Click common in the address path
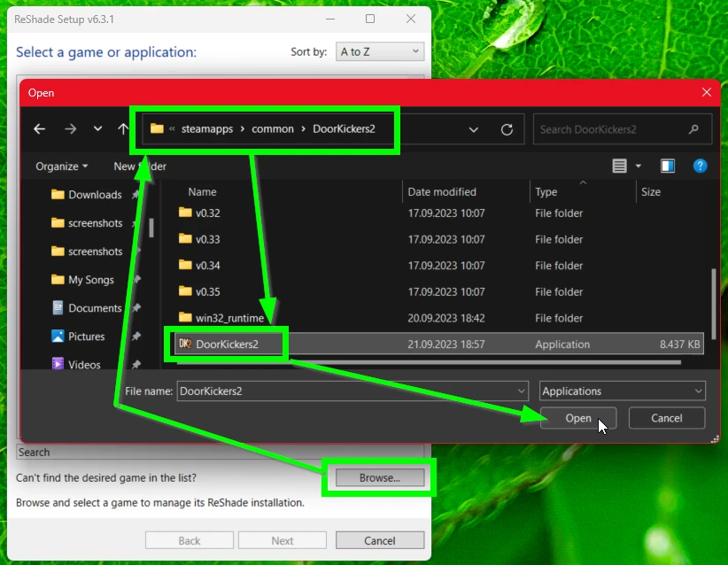This screenshot has width=728, height=565. pos(273,128)
